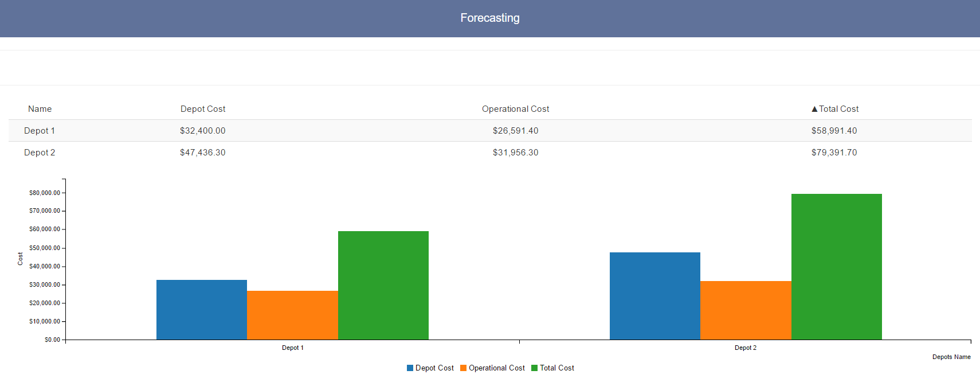
Task: Click Depot 1's orange Operational Cost bar
Action: click(x=292, y=315)
